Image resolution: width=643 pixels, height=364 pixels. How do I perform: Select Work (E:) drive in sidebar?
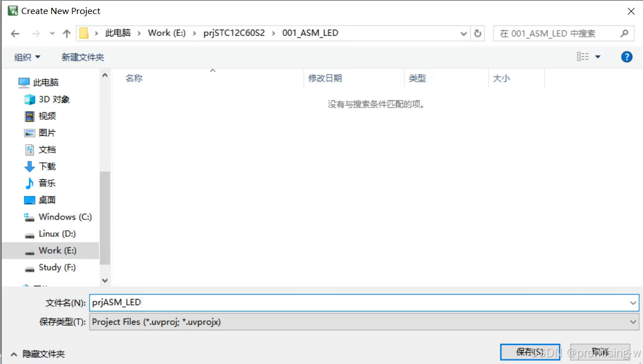[x=51, y=250]
